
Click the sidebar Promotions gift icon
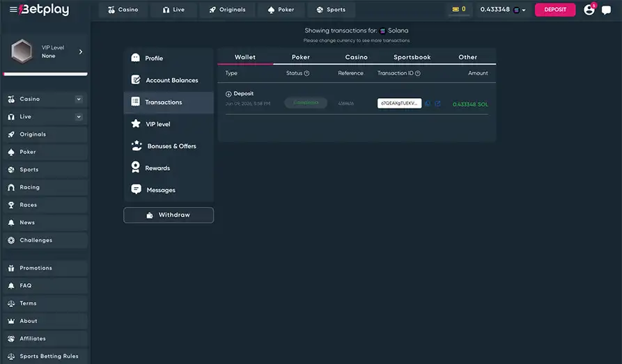(x=11, y=269)
